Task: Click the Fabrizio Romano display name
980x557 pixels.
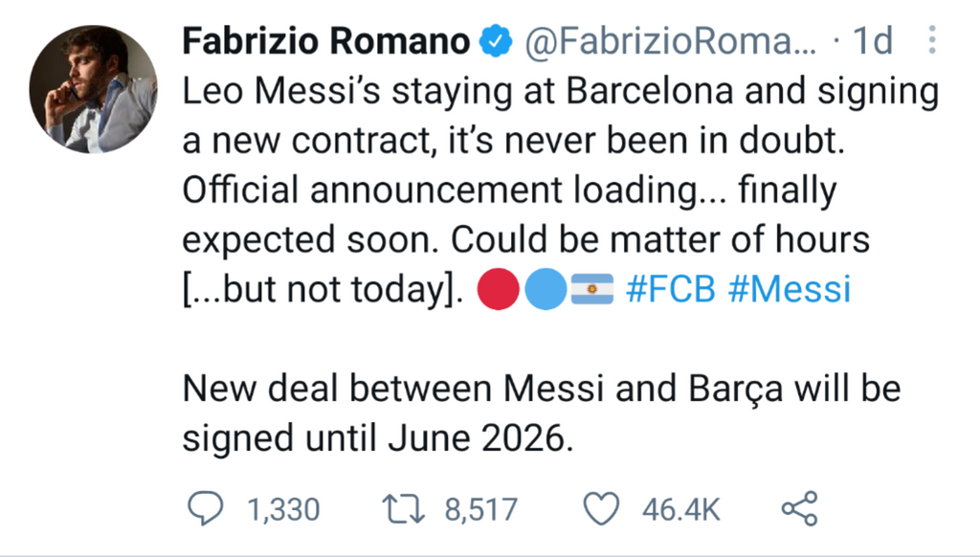Action: 326,41
